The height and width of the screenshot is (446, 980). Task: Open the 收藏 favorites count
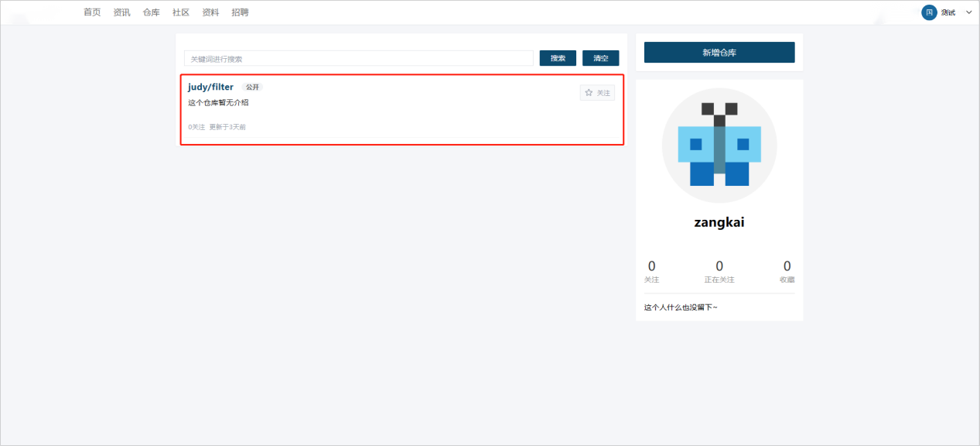(787, 271)
